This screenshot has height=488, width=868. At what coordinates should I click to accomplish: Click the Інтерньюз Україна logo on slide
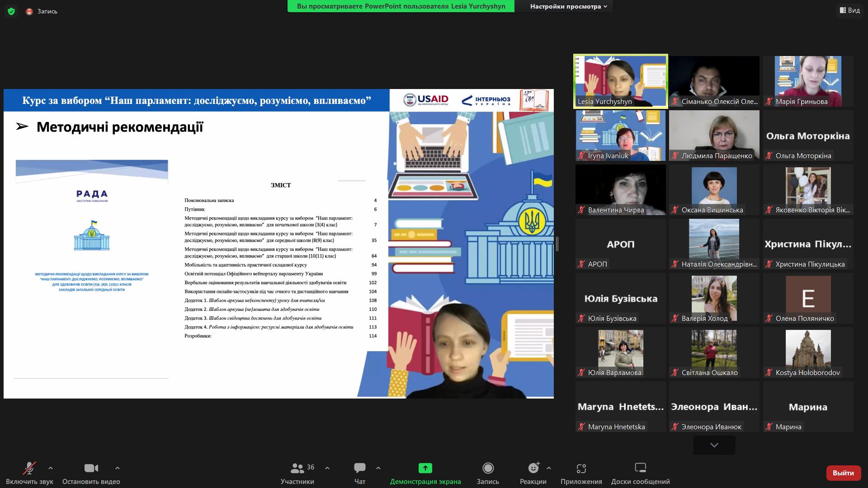[486, 100]
